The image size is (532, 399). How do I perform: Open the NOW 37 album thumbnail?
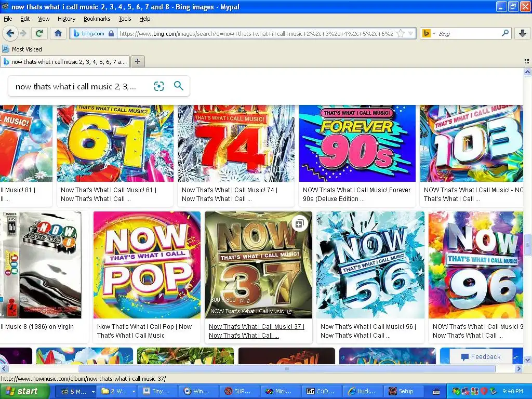[x=259, y=265]
